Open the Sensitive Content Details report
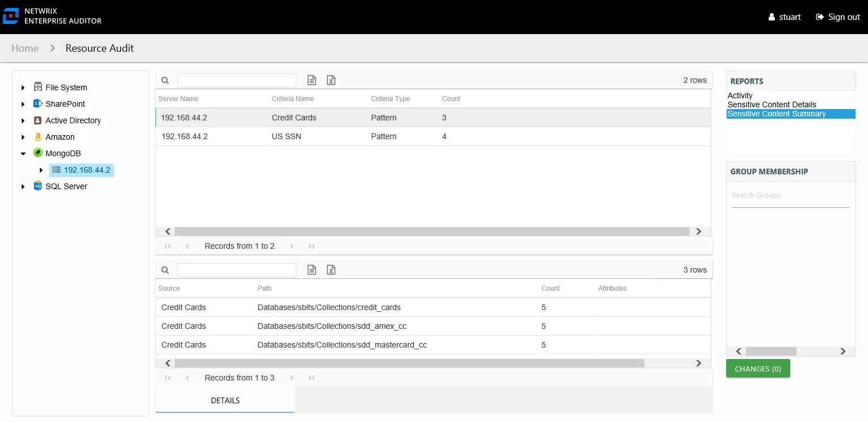The image size is (868, 422). (x=771, y=105)
